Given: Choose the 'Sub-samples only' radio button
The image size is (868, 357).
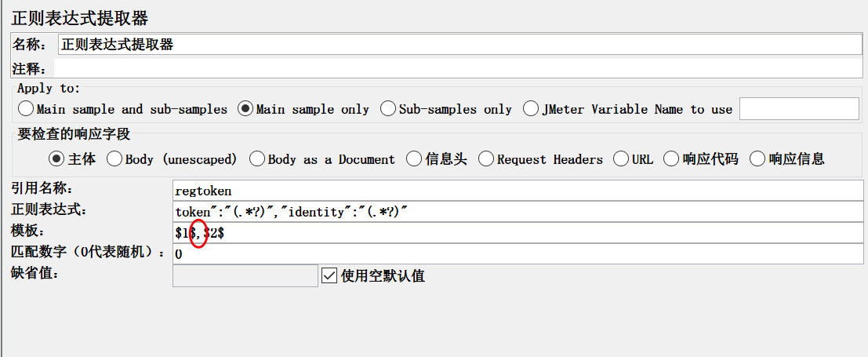Looking at the screenshot, I should pos(387,109).
